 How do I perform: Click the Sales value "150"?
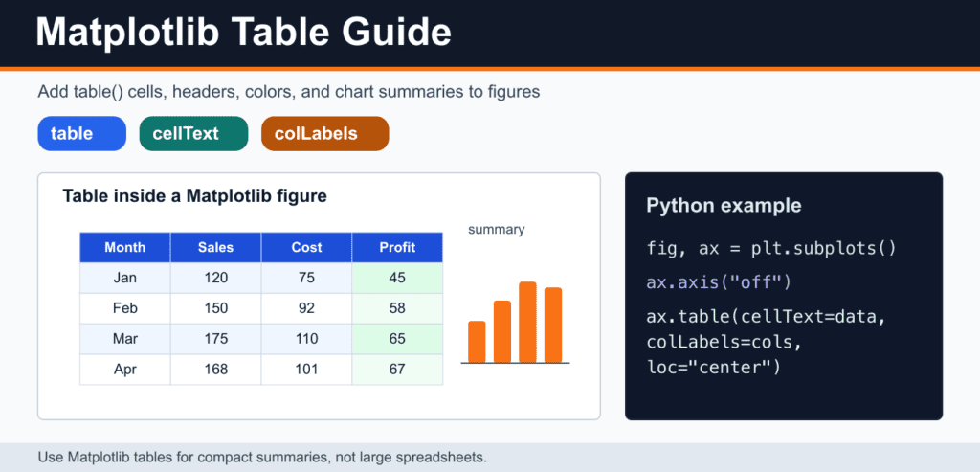click(x=215, y=308)
